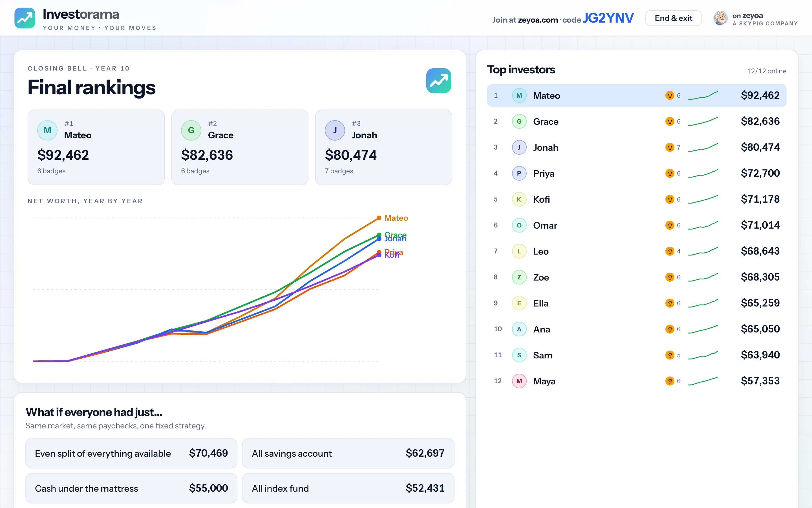Click Jonah's trophy badge icon in leaderboard

[x=670, y=148]
